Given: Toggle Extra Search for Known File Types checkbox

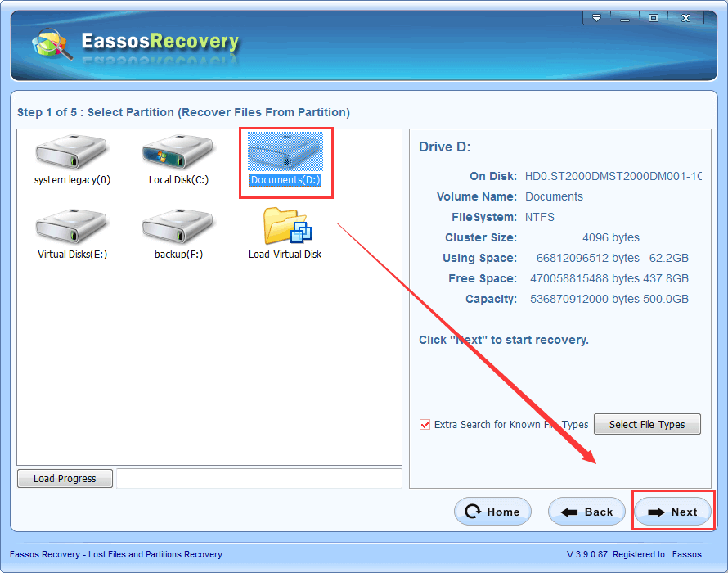Looking at the screenshot, I should 425,424.
